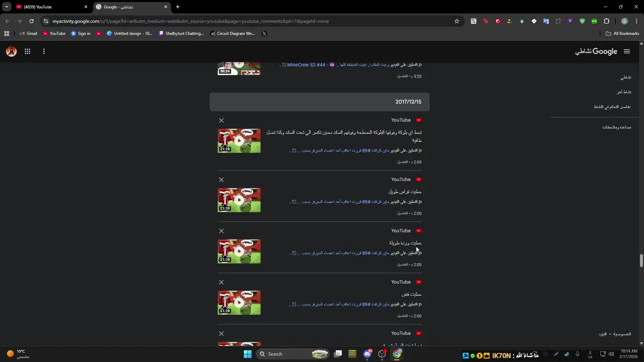This screenshot has width=644, height=362.
Task: Open Discord from the taskbar
Action: point(368,354)
